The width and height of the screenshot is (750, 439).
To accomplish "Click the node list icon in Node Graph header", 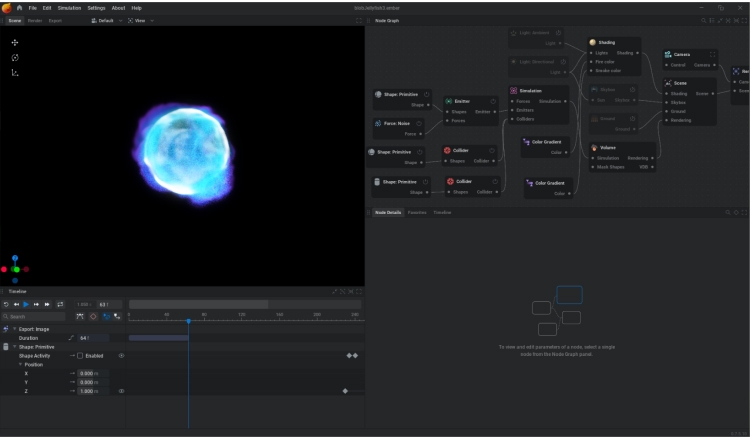I will pyautogui.click(x=712, y=21).
